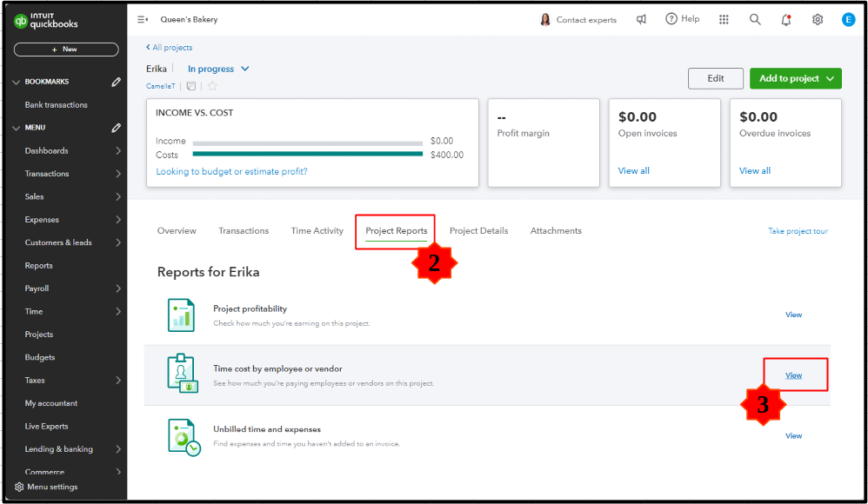Viewport: 868px width, 504px height.
Task: Star the Erika project as favorite
Action: [212, 86]
